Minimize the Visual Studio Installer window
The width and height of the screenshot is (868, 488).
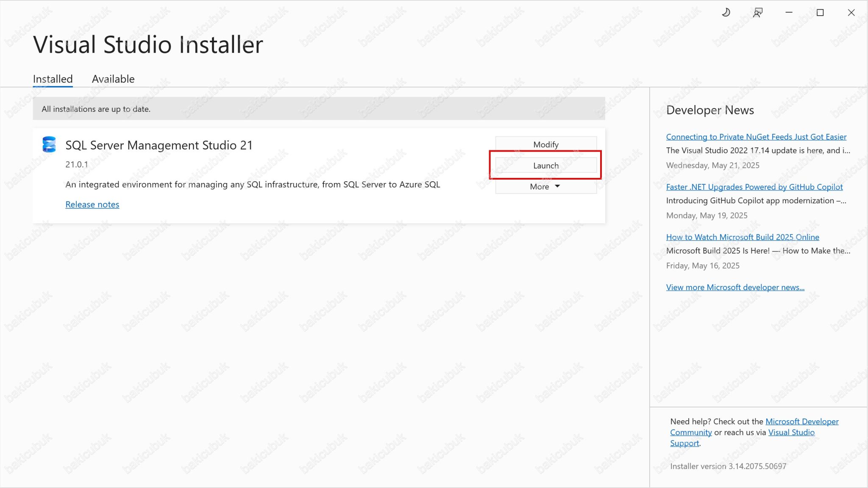tap(789, 12)
